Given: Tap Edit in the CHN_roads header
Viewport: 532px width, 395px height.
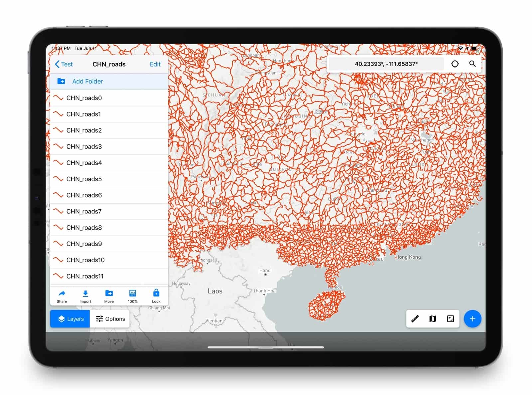Looking at the screenshot, I should [x=155, y=64].
